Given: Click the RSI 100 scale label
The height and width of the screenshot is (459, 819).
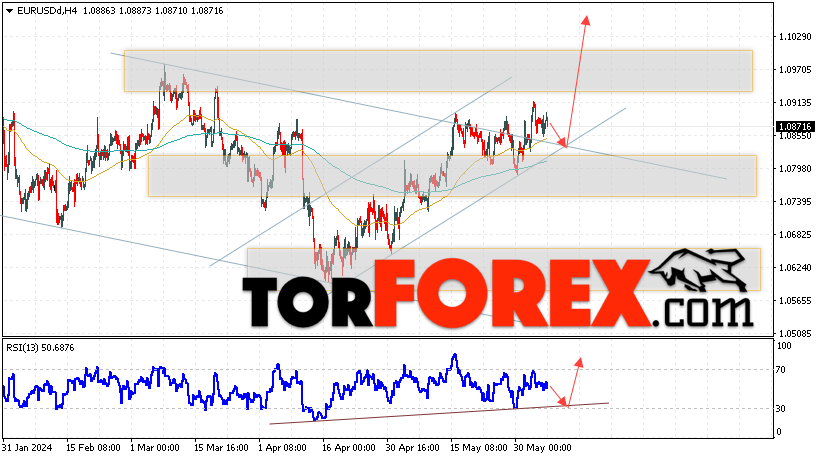Looking at the screenshot, I should tap(784, 346).
